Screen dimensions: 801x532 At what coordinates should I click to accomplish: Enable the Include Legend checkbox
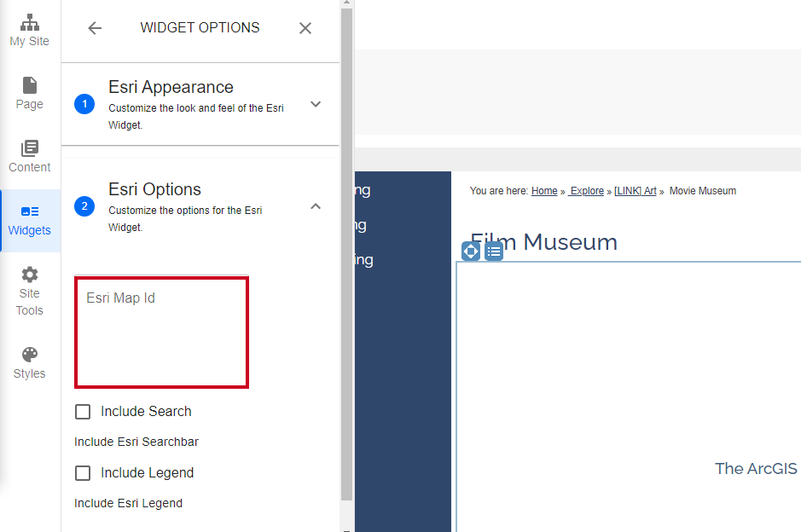(83, 473)
